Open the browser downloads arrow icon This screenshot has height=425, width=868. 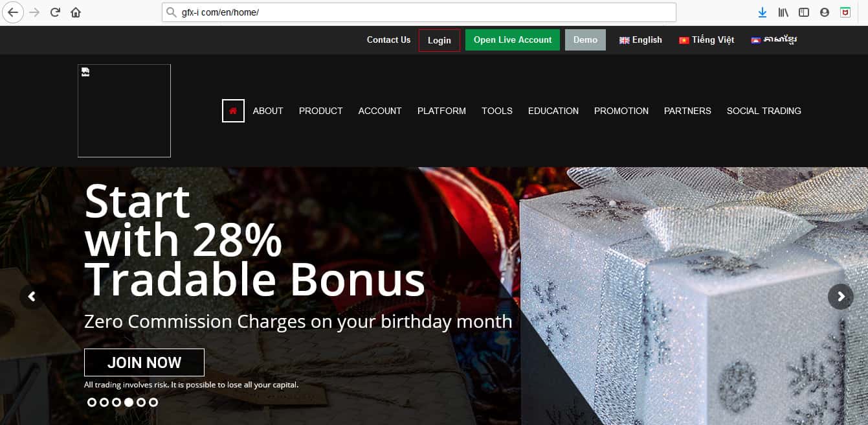coord(762,12)
